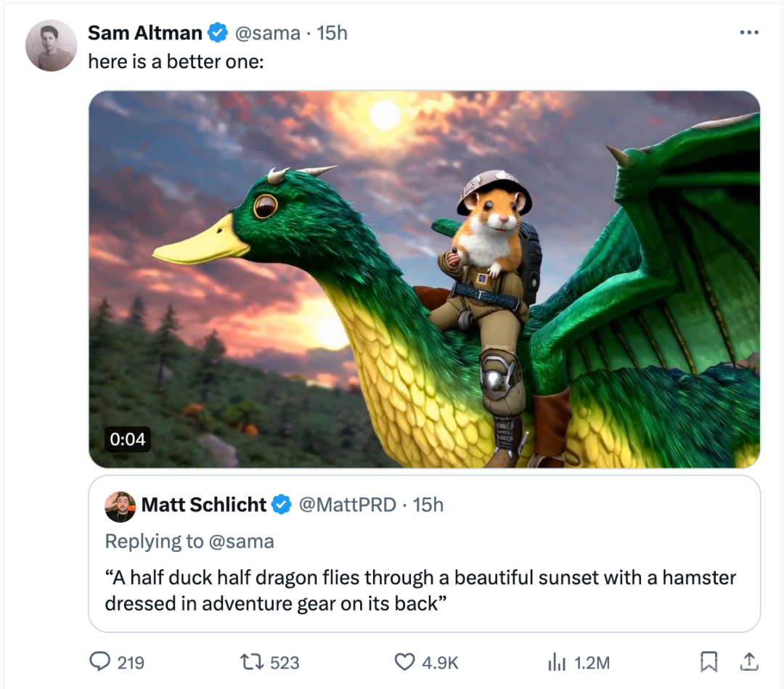Play the duck dragon hamster video
The height and width of the screenshot is (689, 784).
(424, 279)
